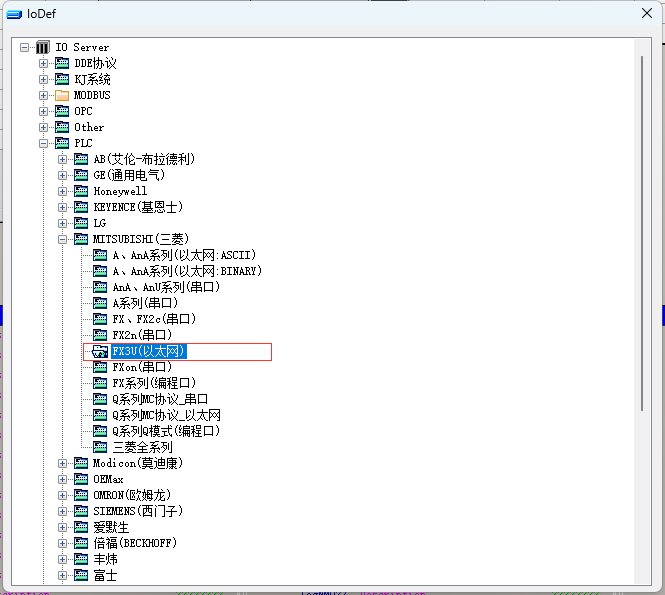The image size is (665, 595).
Task: Click icon beside Q系列MC协议_以太网
Action: click(100, 415)
